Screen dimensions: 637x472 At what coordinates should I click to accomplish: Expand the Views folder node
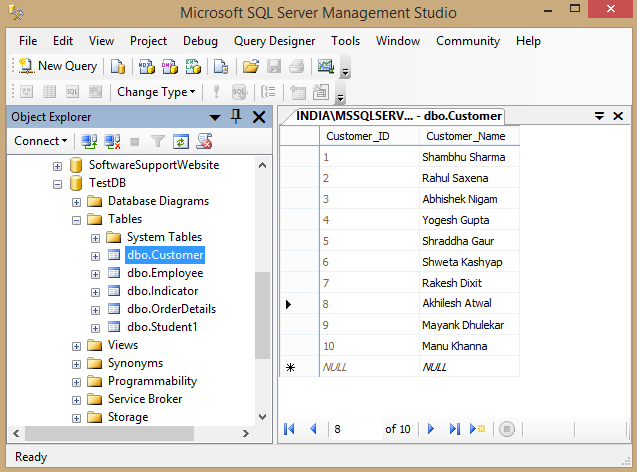pos(77,345)
